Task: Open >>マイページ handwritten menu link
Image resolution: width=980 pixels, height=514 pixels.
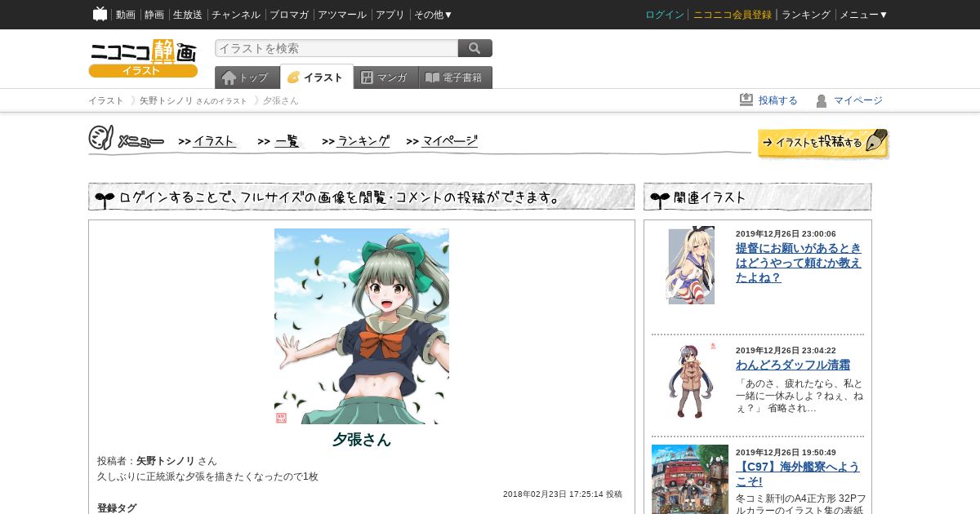Action: click(442, 141)
